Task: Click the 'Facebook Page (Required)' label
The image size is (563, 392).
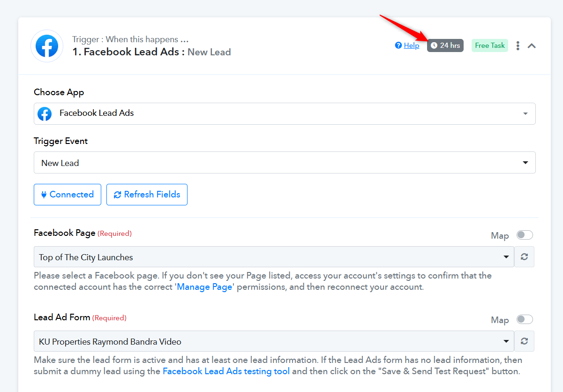Action: click(83, 233)
